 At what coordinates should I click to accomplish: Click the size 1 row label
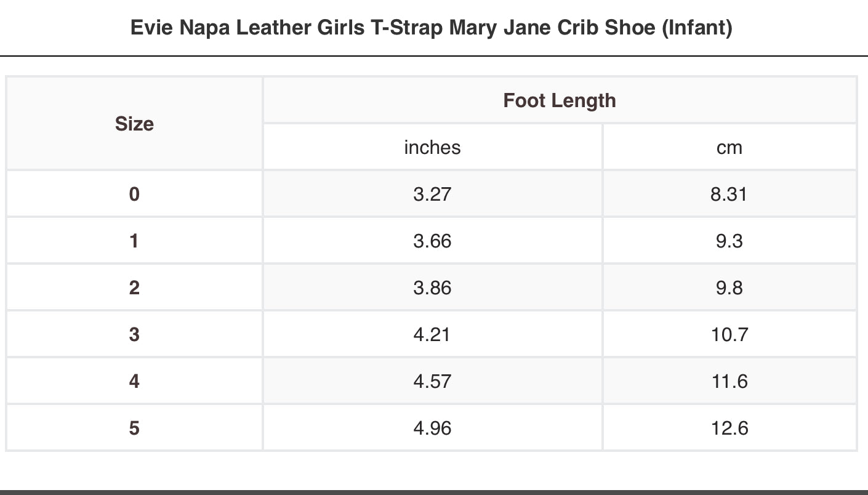[x=134, y=241]
